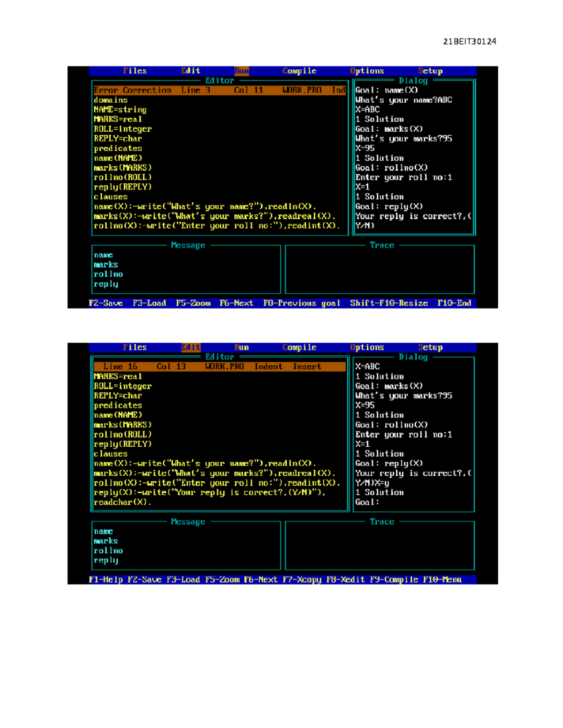This screenshot has height=728, width=563.
Task: Click 'clauses' in the lower editor
Action: click(111, 454)
